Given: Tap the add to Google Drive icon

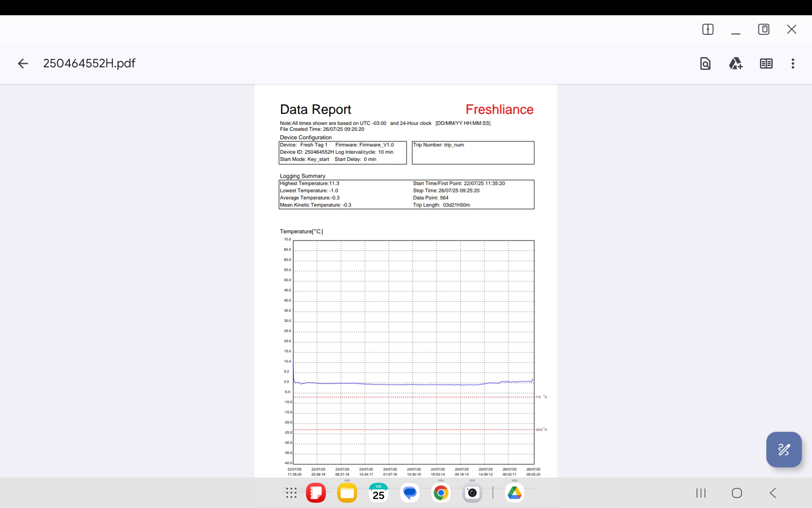Looking at the screenshot, I should [735, 63].
